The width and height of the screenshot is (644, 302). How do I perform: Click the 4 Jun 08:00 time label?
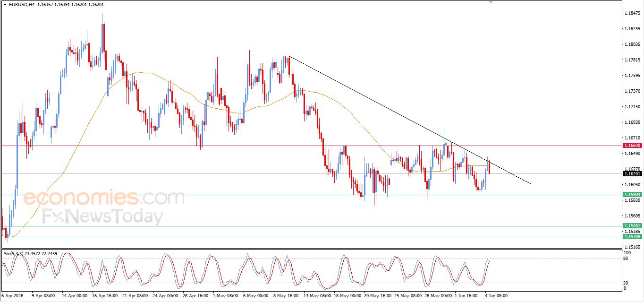(497, 296)
